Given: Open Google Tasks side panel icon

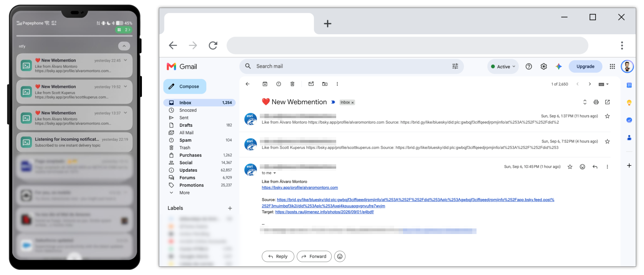Looking at the screenshot, I should pos(629,120).
